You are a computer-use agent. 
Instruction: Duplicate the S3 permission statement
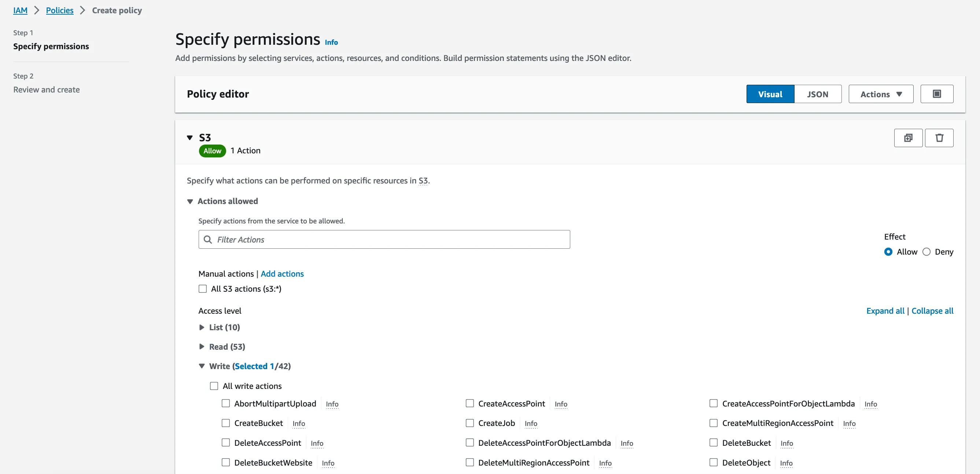908,138
